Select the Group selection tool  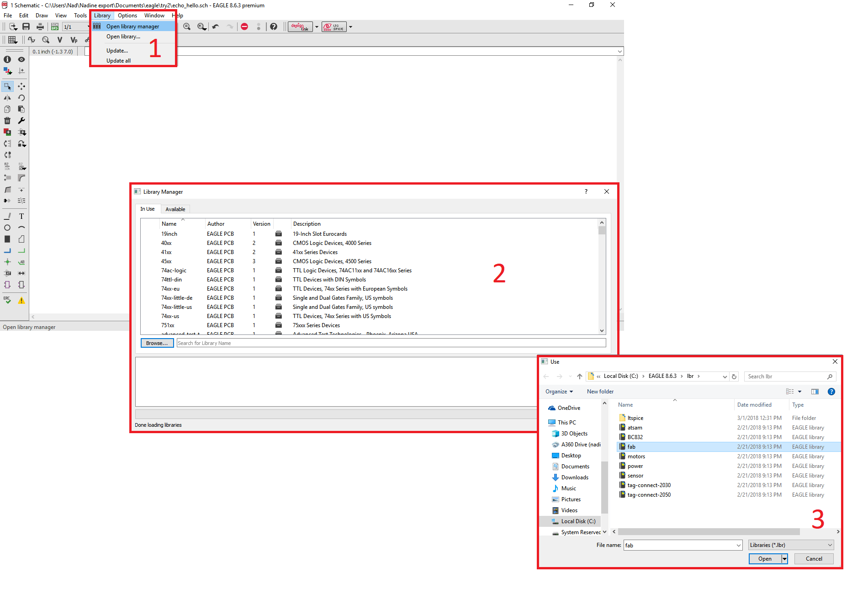click(x=7, y=86)
